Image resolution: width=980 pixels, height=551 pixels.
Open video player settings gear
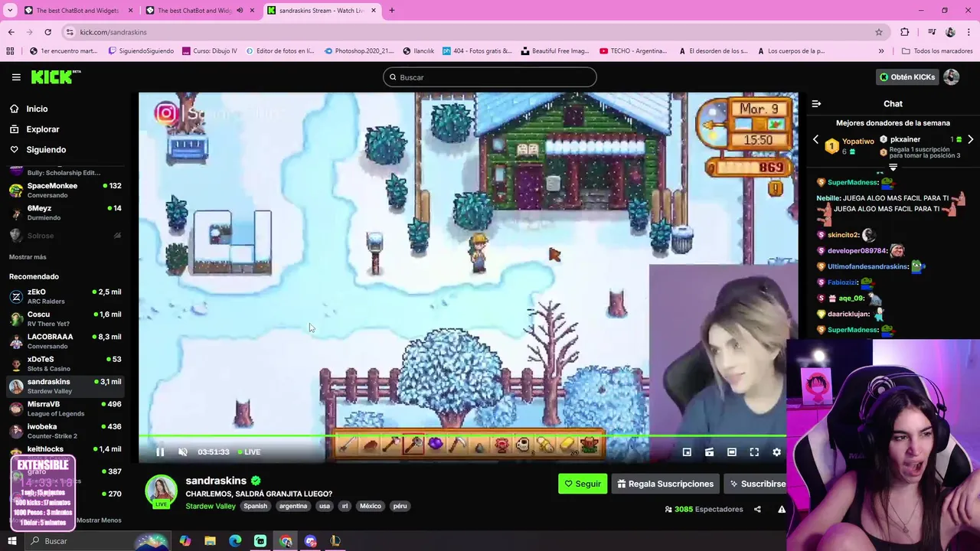[776, 452]
